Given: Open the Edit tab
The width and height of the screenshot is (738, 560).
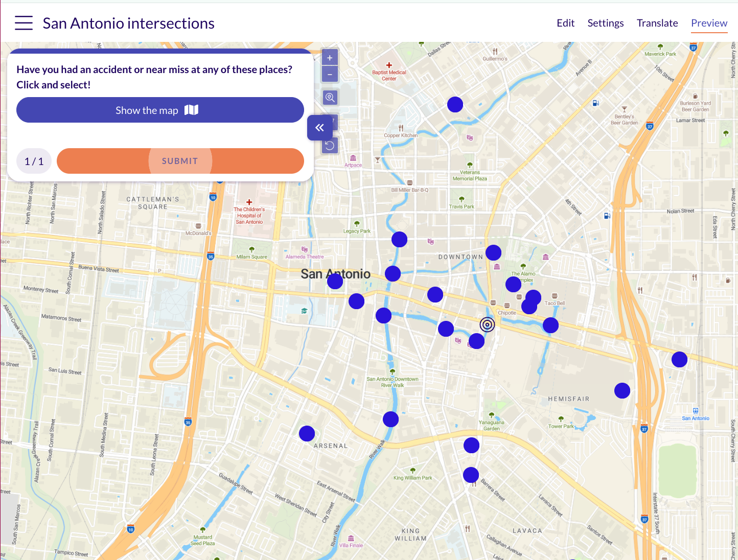Looking at the screenshot, I should point(566,23).
